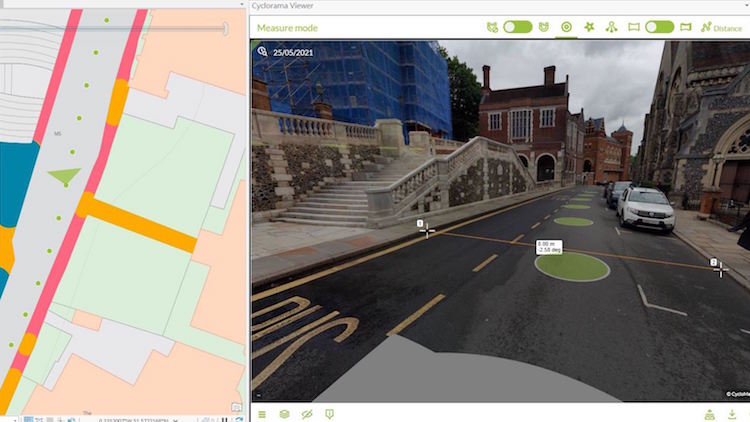Click the green viewing direction arrow on map

click(65, 176)
